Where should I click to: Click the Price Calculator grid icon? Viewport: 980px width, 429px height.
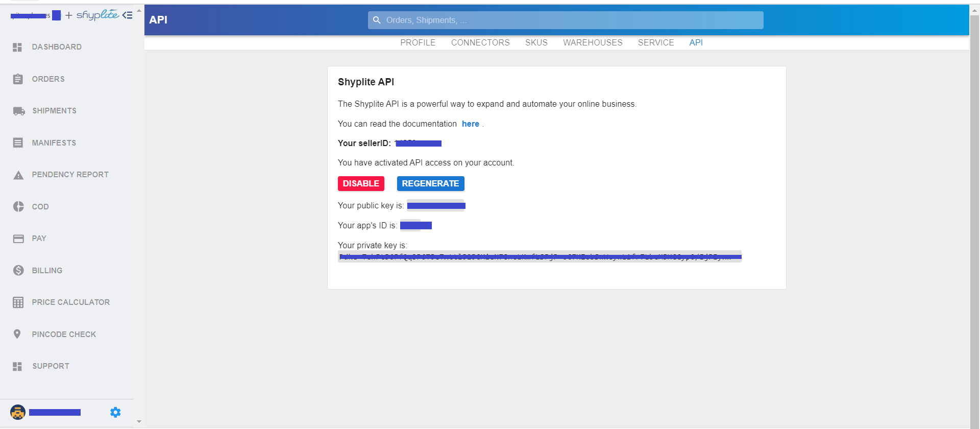click(18, 302)
